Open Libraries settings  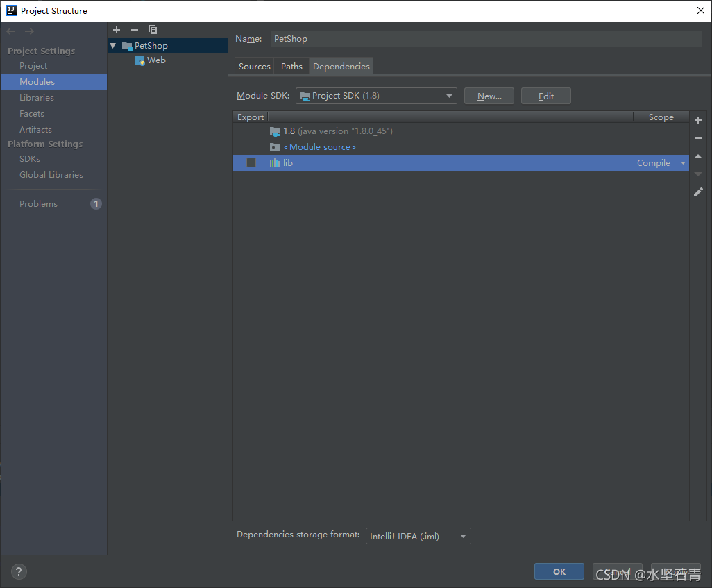(36, 98)
